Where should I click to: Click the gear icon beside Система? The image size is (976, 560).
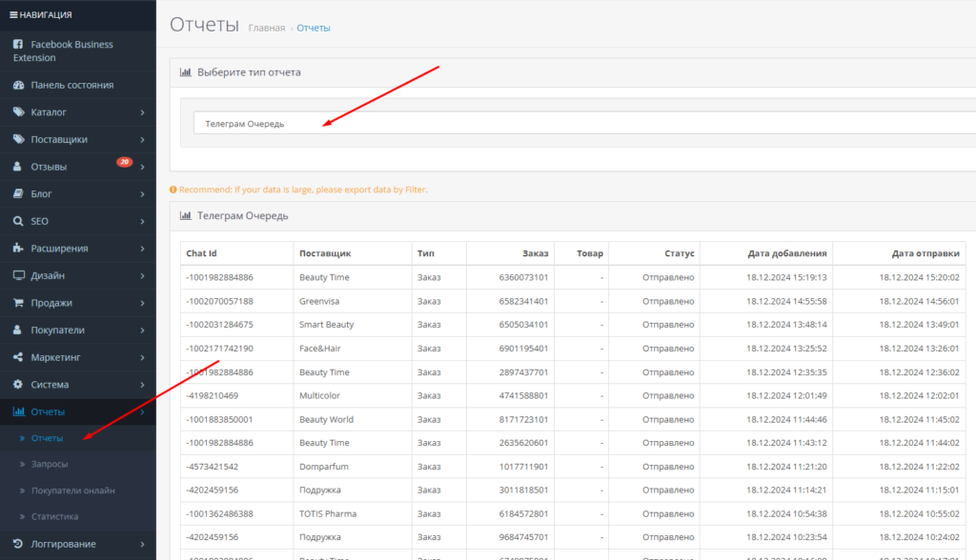click(19, 385)
